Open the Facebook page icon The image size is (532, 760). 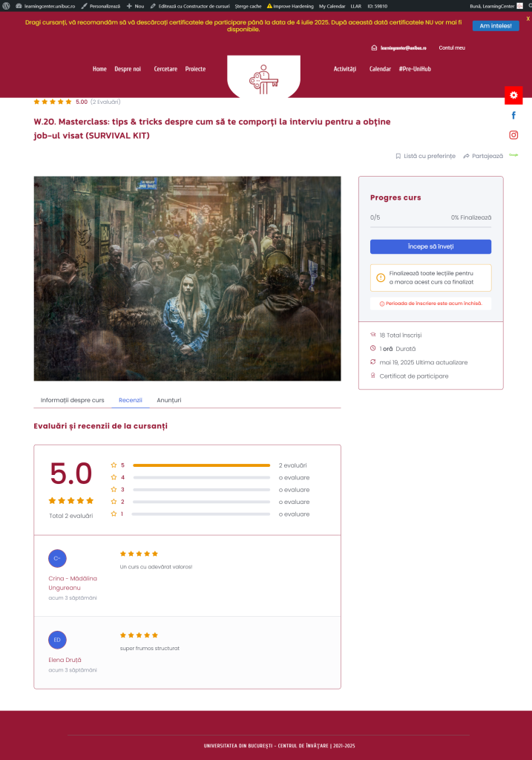(513, 115)
